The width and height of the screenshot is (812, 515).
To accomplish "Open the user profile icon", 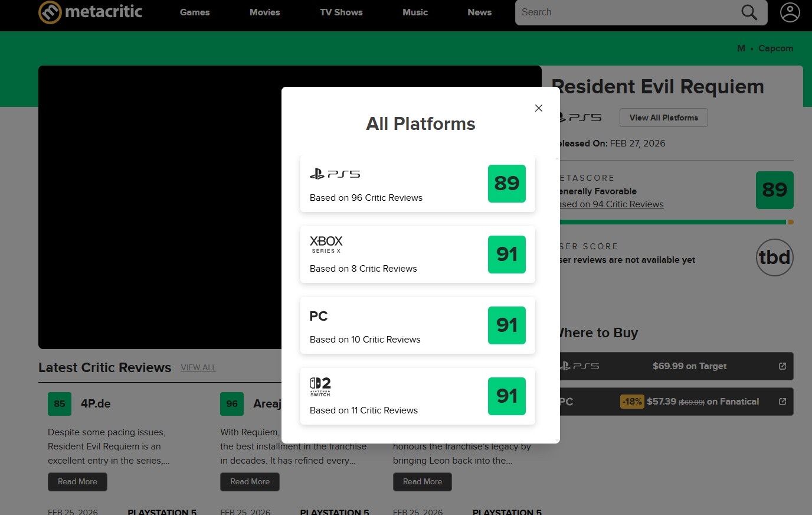I will pyautogui.click(x=790, y=12).
